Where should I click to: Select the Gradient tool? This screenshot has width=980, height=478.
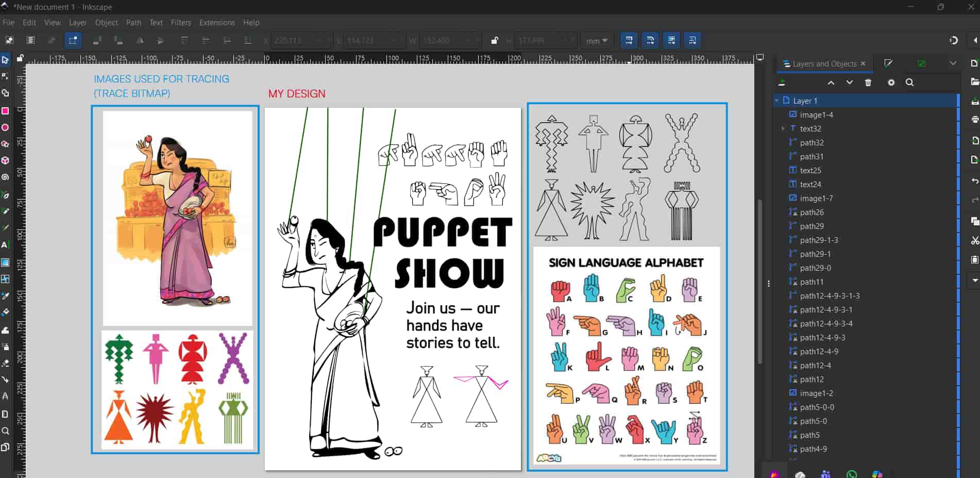tap(5, 262)
